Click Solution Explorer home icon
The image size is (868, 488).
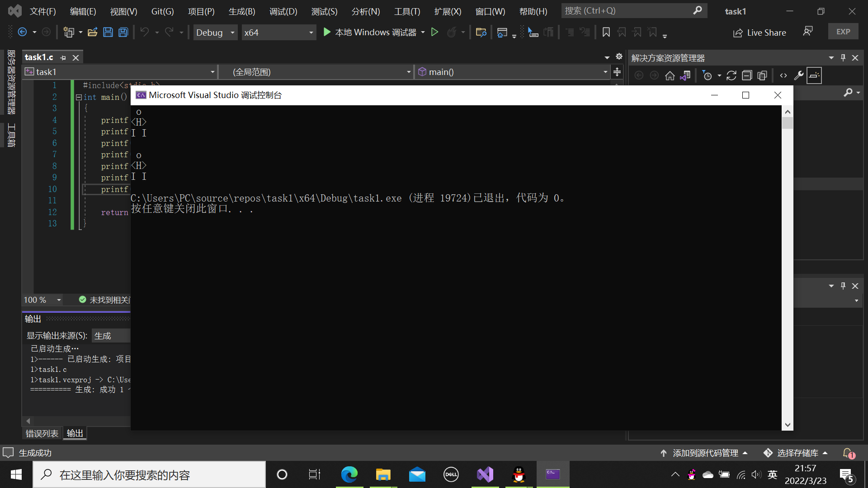pos(670,75)
